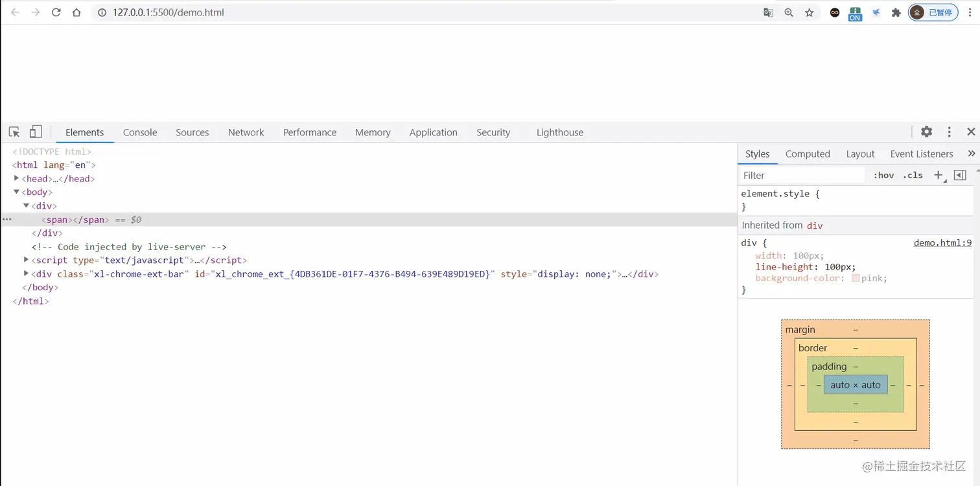
Task: Click the browser forward arrow
Action: click(x=36, y=12)
